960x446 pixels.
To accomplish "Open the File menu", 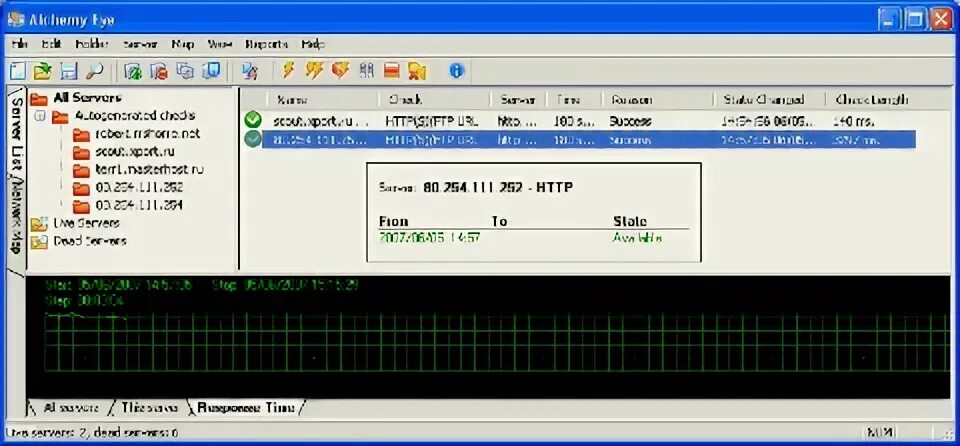I will [x=20, y=44].
